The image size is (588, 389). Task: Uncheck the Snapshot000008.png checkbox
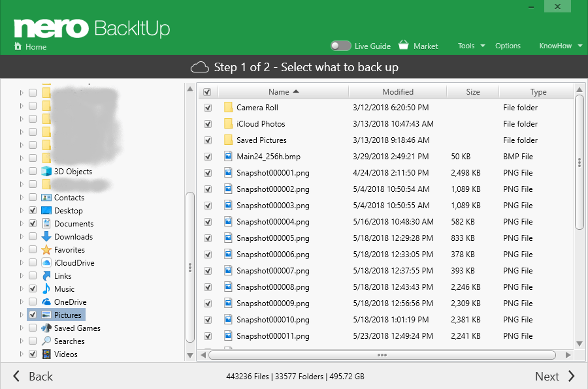[x=208, y=287]
